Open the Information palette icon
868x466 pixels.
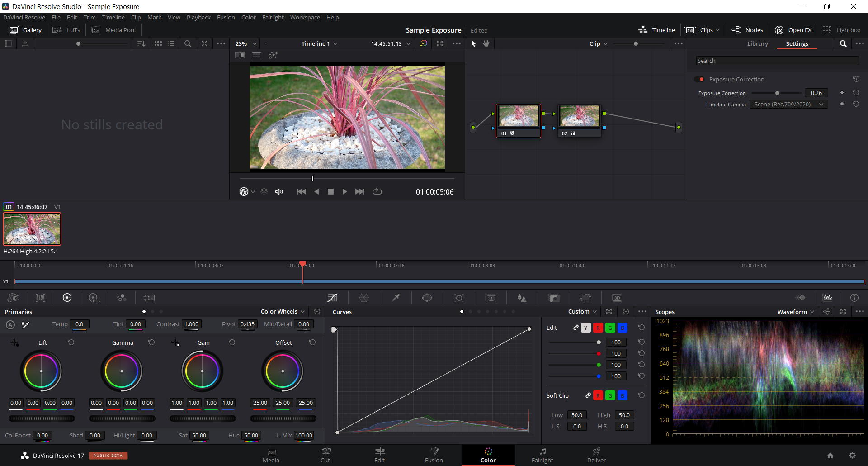tap(854, 298)
